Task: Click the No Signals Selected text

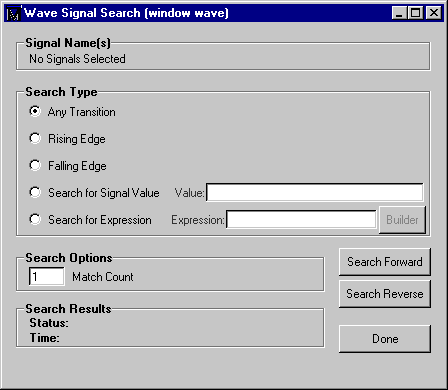Action: pos(77,59)
